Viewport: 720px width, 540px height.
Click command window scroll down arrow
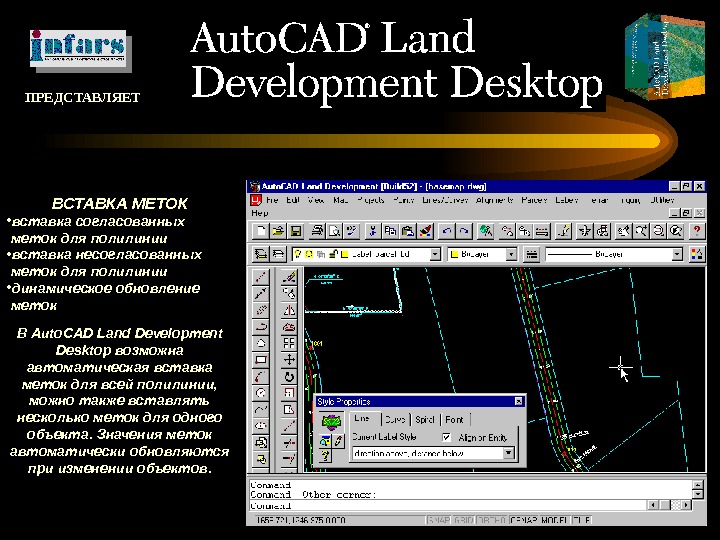(x=698, y=494)
